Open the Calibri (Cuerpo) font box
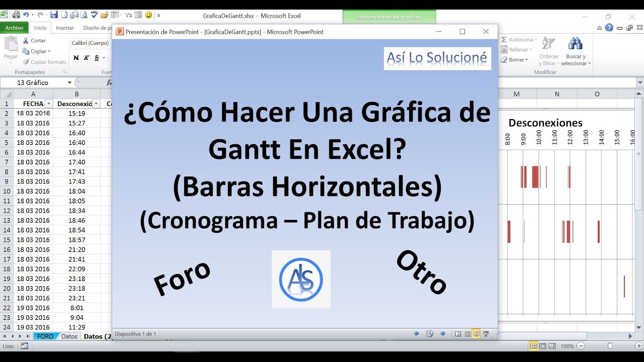This screenshot has height=362, width=644. (x=91, y=43)
